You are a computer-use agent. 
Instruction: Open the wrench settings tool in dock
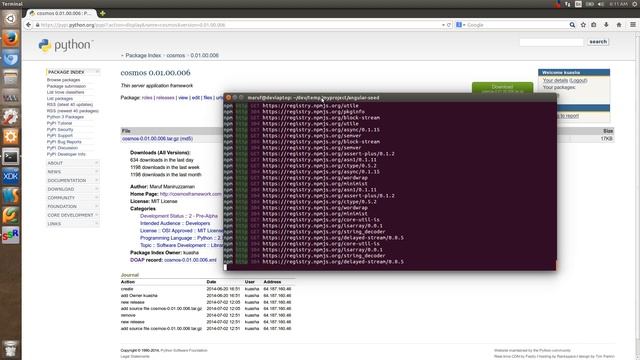point(11,117)
